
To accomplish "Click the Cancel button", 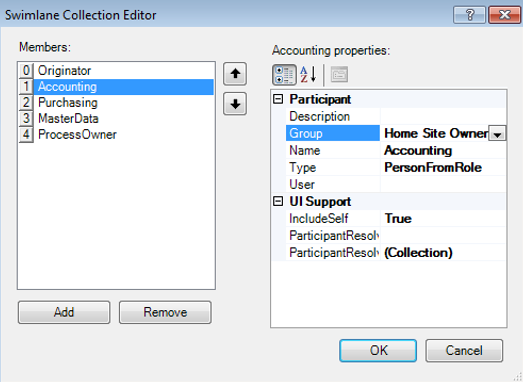I will coord(464,351).
